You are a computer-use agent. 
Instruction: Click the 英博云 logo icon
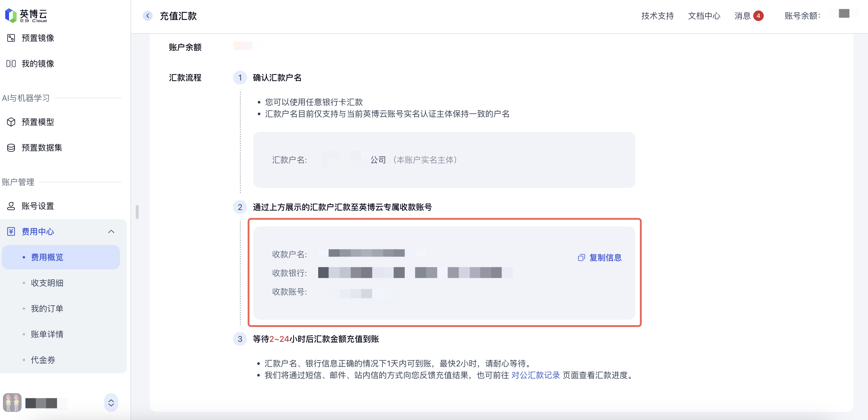[x=11, y=15]
